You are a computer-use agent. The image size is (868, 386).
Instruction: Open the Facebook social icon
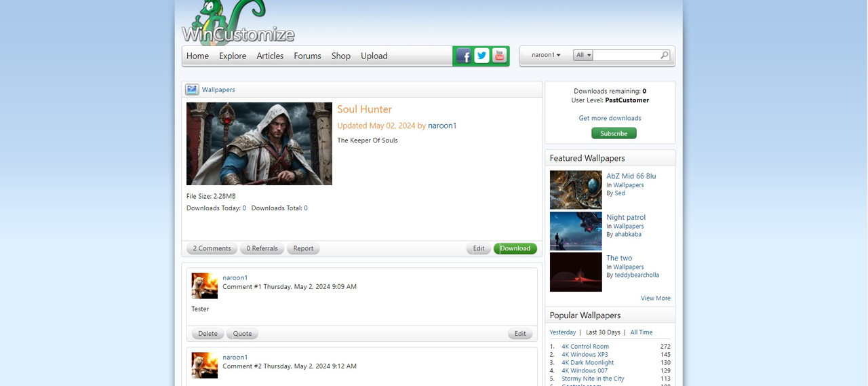tap(464, 56)
